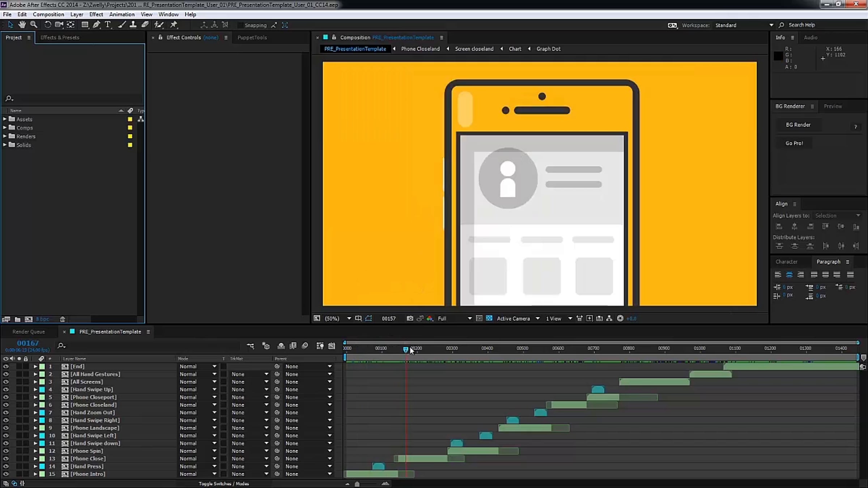Choose the Rectangle shape tool

pos(85,25)
